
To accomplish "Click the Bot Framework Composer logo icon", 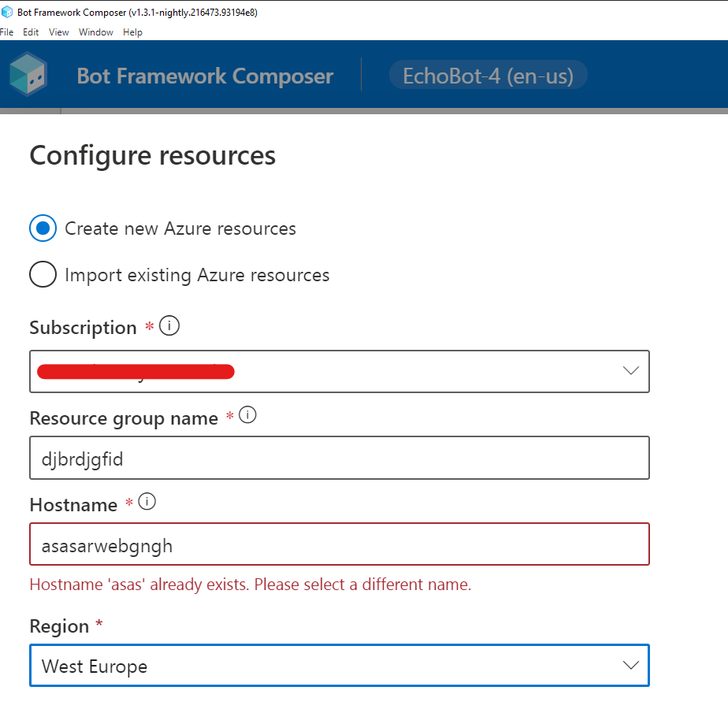I will pyautogui.click(x=28, y=76).
